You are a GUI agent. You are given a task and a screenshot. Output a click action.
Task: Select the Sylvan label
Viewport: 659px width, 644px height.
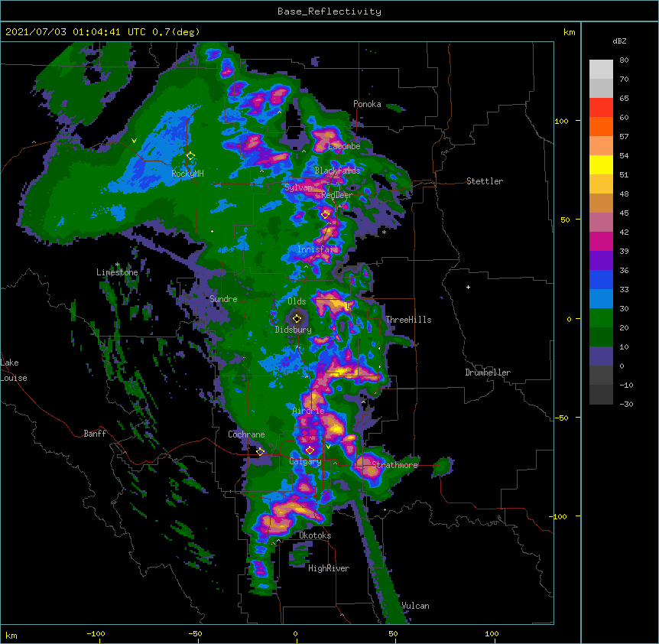coord(298,187)
